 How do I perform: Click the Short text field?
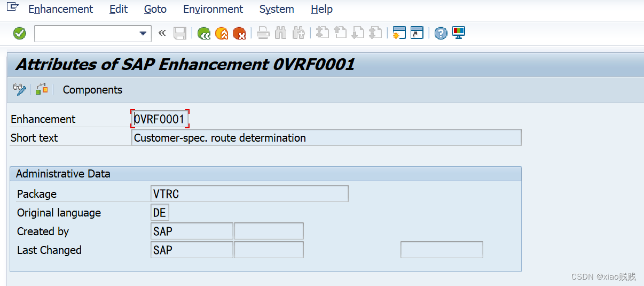[326, 137]
